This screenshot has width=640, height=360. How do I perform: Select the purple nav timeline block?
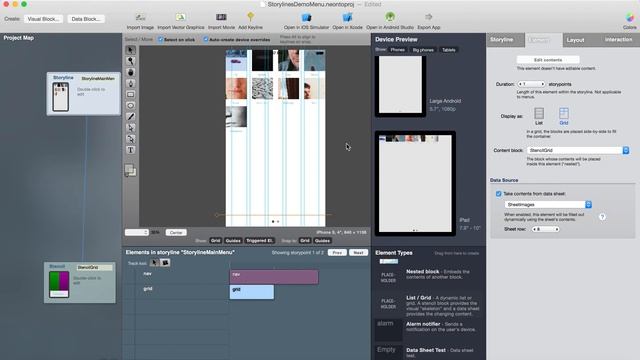[x=274, y=277]
